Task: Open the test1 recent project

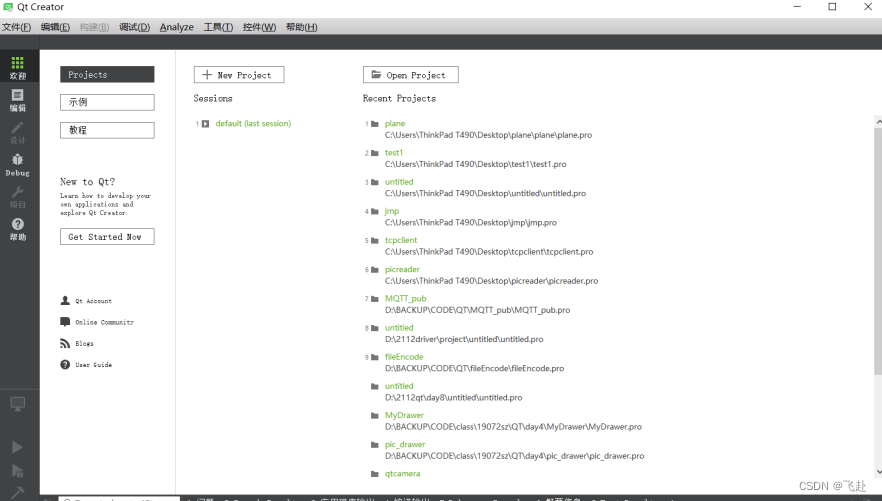Action: pos(394,152)
